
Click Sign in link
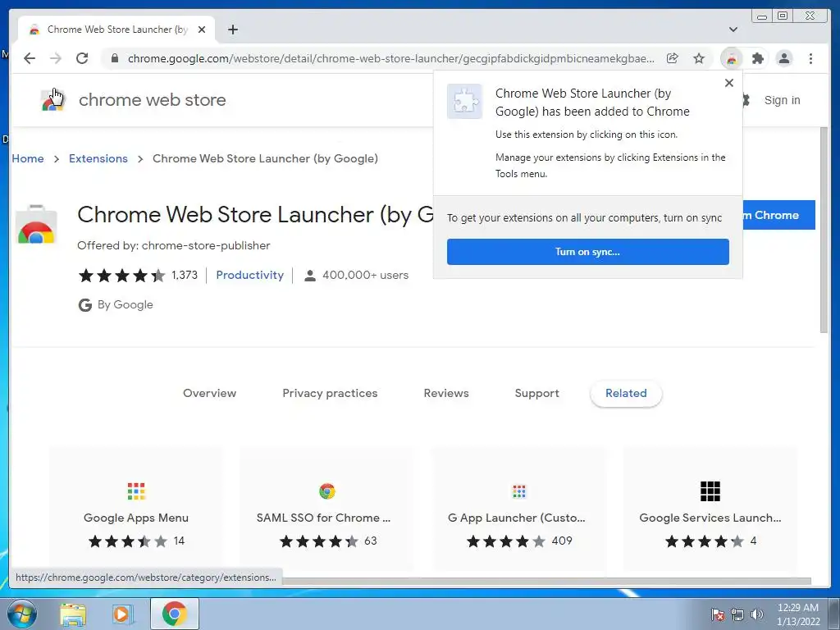tap(782, 100)
